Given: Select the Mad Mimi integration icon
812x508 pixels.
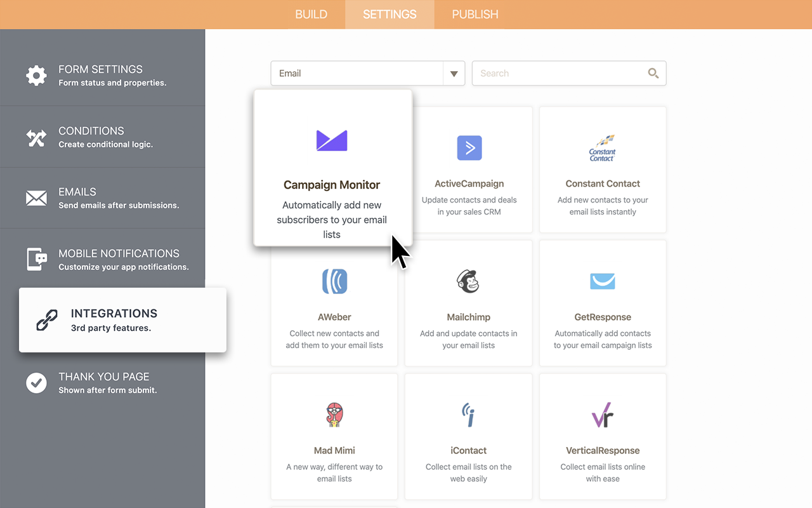Looking at the screenshot, I should point(334,415).
